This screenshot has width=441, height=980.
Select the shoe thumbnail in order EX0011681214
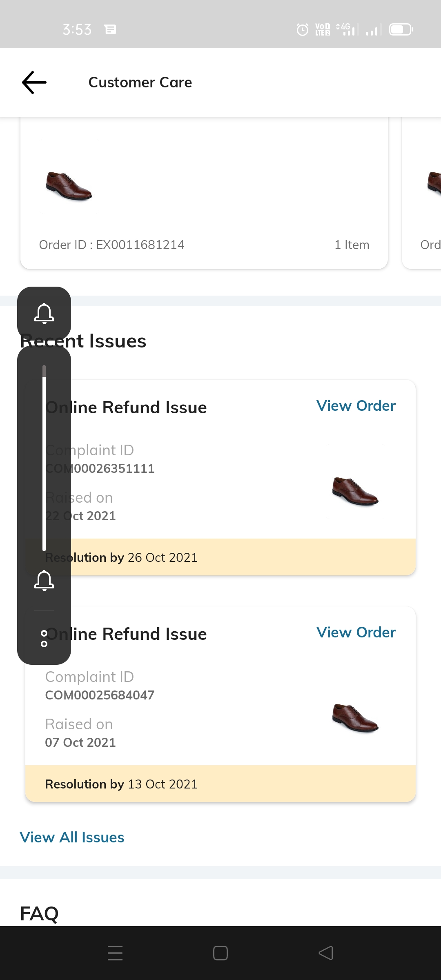(69, 186)
